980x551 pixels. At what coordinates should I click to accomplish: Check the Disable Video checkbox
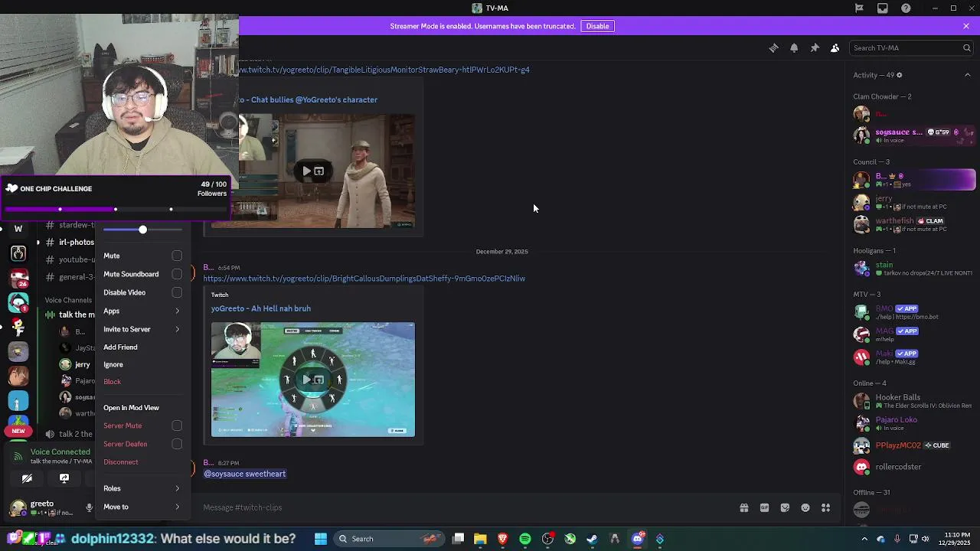pyautogui.click(x=177, y=292)
